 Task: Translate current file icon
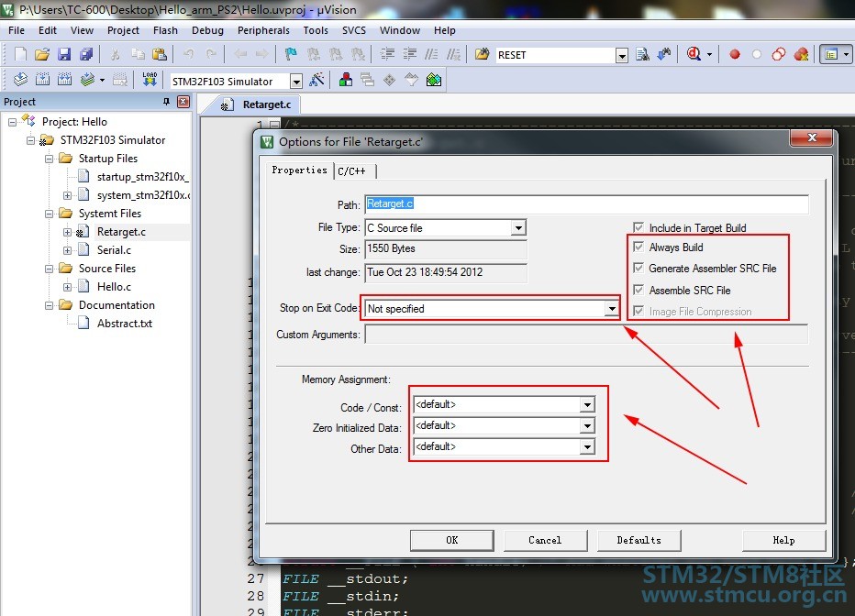21,80
